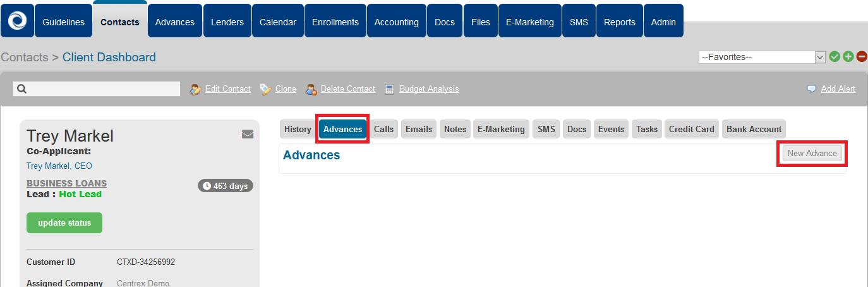The height and width of the screenshot is (287, 868).
Task: Open the Files tab
Action: [x=481, y=21]
